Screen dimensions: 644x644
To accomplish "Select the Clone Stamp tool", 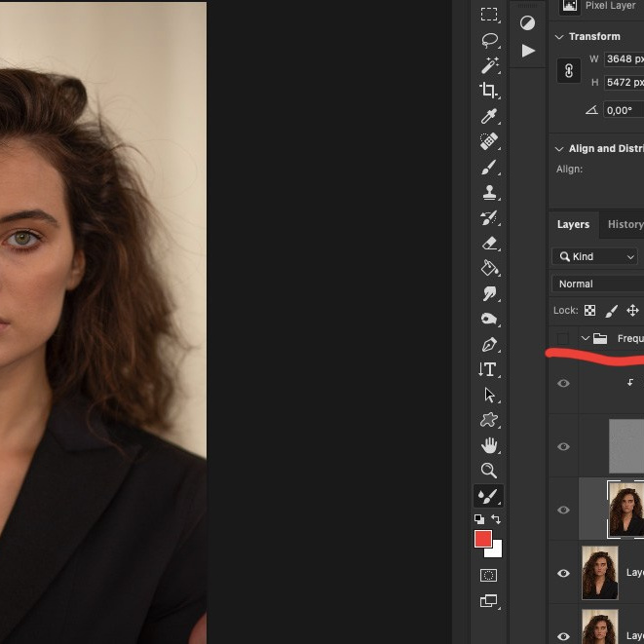I will point(489,192).
